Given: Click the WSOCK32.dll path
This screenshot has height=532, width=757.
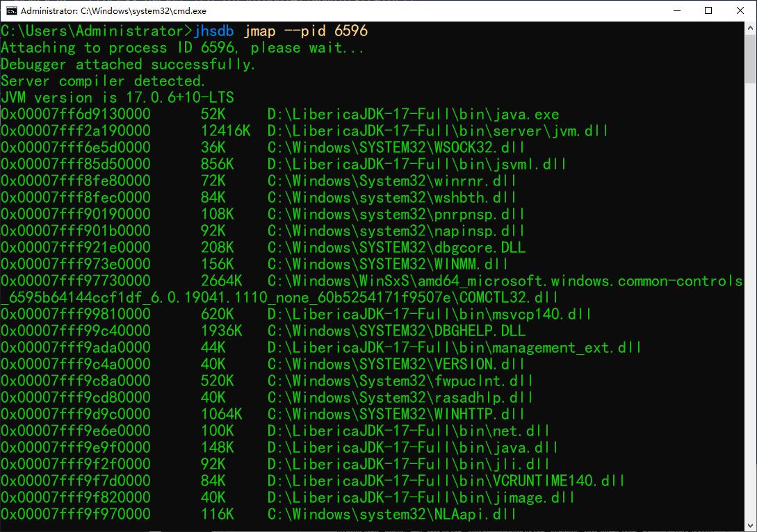Looking at the screenshot, I should pos(396,148).
